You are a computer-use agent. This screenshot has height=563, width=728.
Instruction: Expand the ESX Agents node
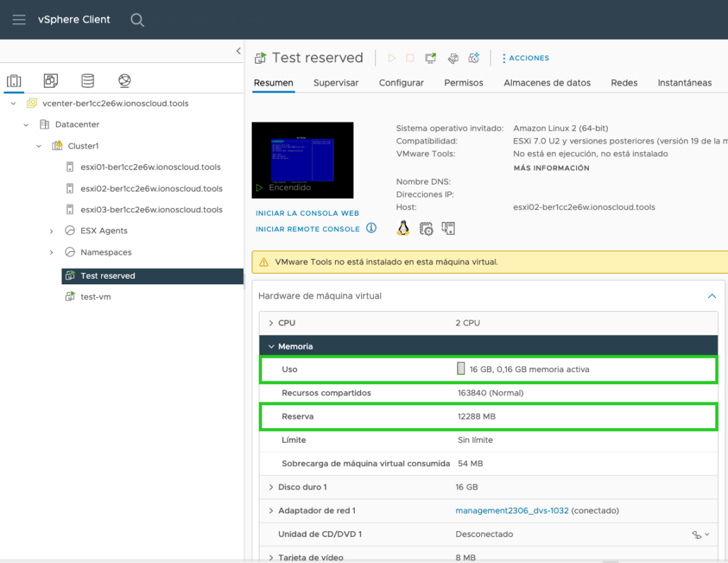(52, 231)
